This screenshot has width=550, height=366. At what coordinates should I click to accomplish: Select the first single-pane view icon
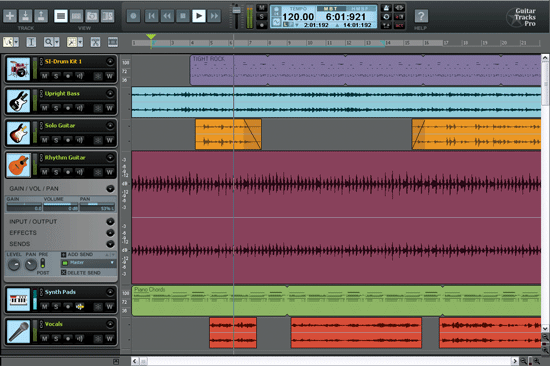pyautogui.click(x=61, y=16)
